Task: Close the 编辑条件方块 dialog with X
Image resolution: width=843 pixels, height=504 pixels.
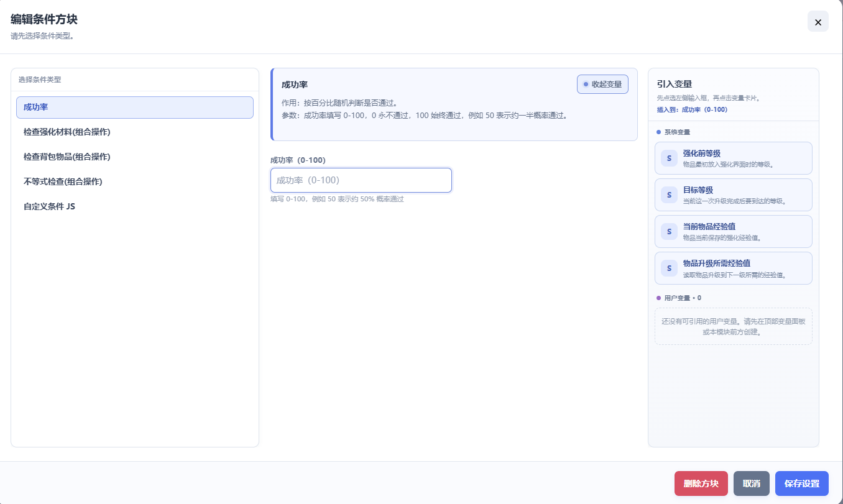Action: [818, 22]
